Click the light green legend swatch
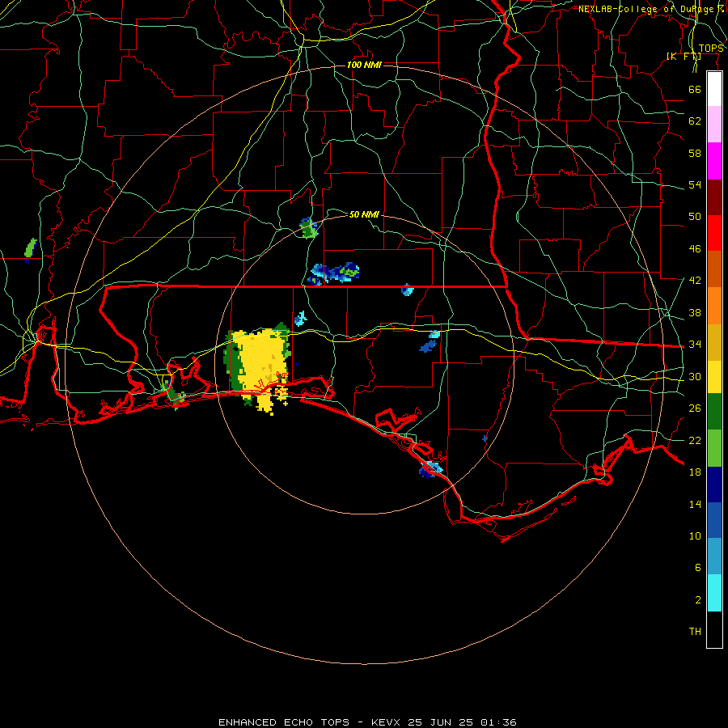The image size is (728, 728). coord(714,448)
